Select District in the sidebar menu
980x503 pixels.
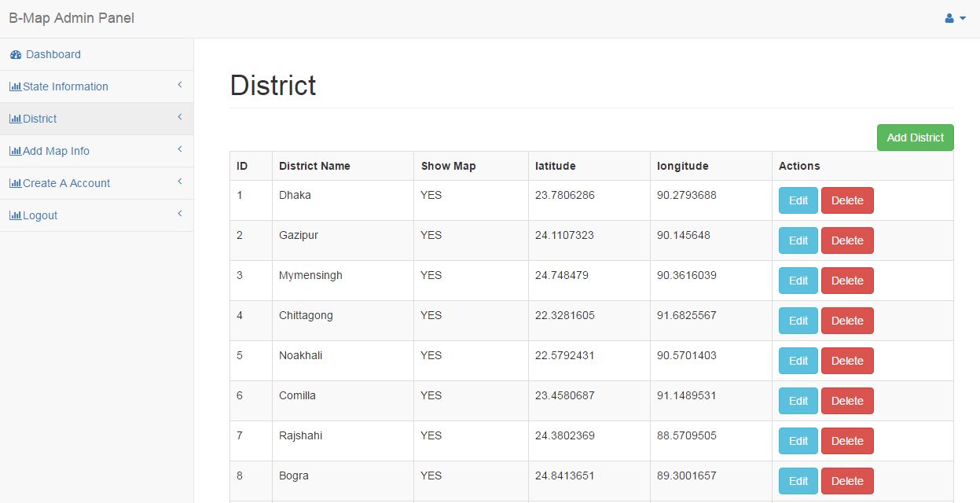coord(97,119)
